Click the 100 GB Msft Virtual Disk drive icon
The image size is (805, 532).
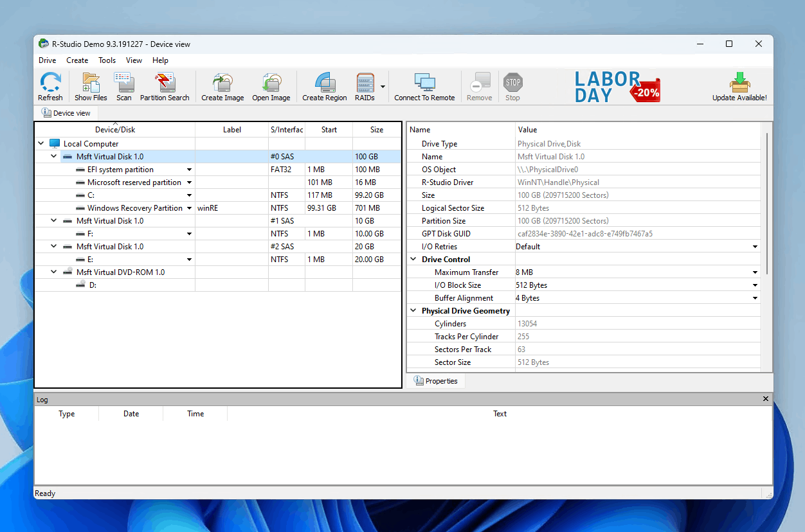tap(68, 157)
